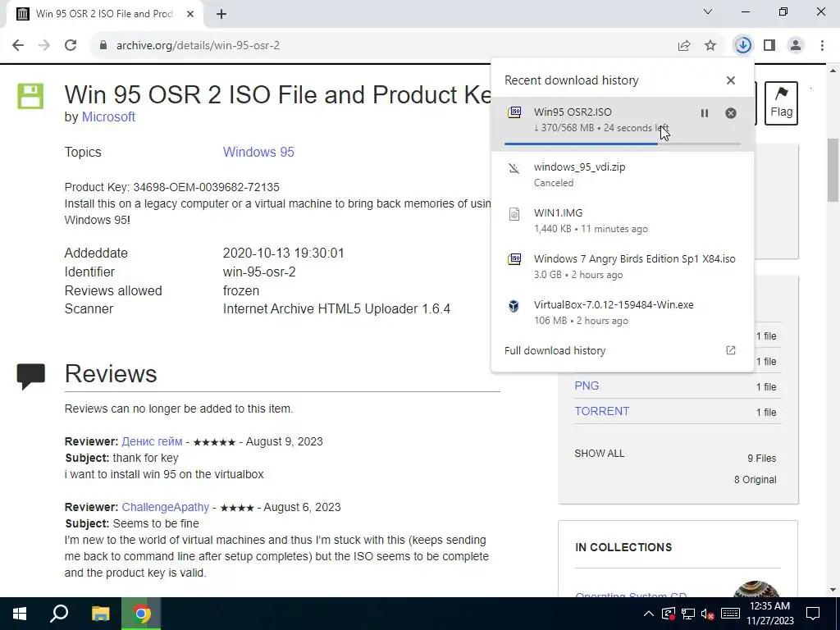Select the windows_95_vdi.zip download entry
This screenshot has width=840, height=630.
[x=623, y=174]
